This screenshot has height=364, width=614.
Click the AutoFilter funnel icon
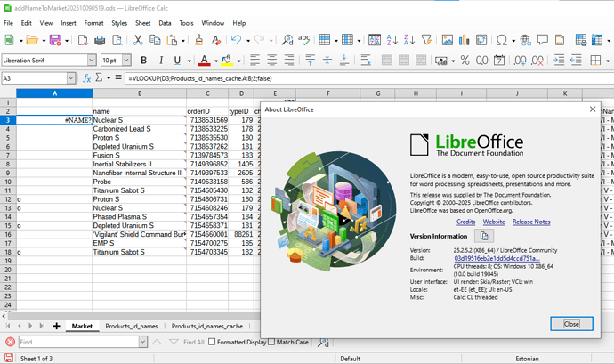tap(426, 40)
